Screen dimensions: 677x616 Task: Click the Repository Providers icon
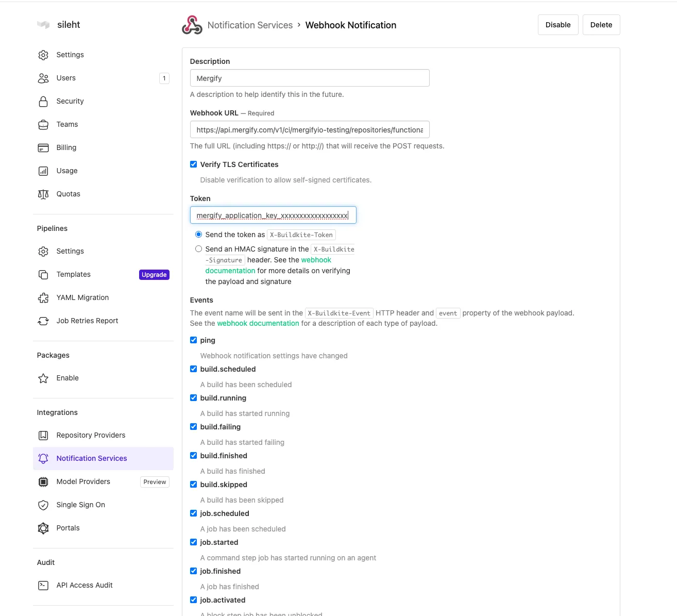[x=43, y=435]
